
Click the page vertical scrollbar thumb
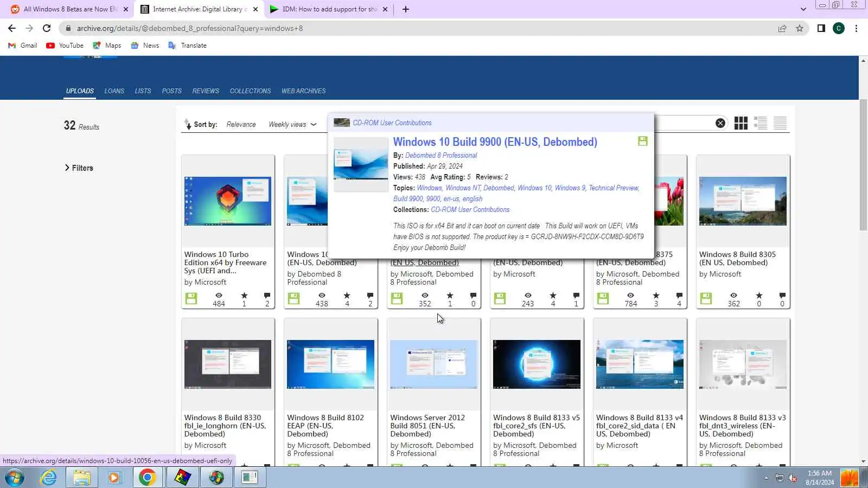[863, 165]
